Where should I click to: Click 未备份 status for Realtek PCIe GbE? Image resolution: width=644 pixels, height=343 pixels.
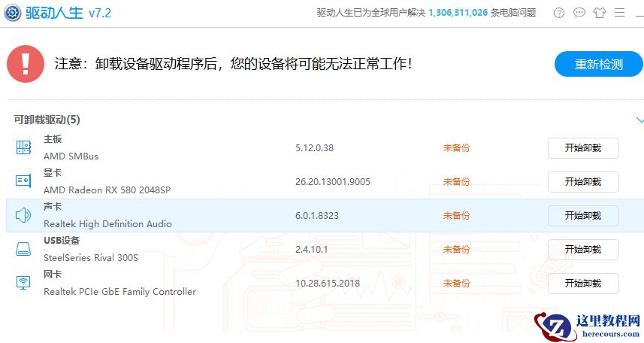pyautogui.click(x=456, y=284)
